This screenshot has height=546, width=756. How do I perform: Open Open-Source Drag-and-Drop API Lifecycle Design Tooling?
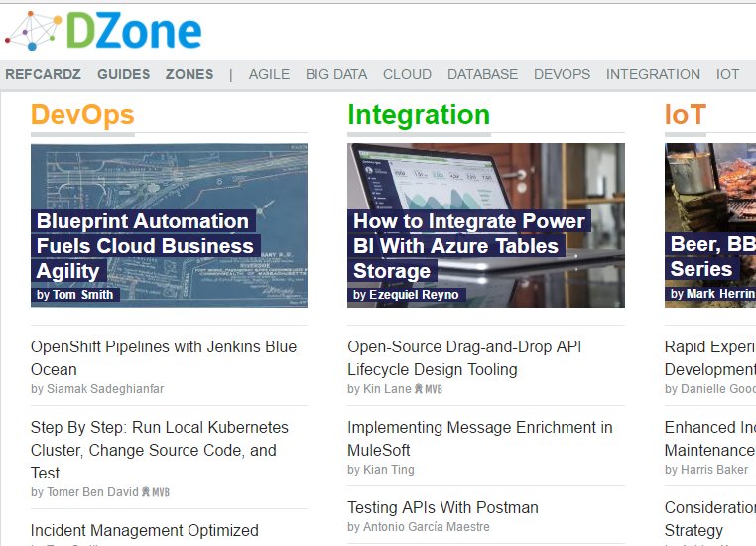pos(464,358)
